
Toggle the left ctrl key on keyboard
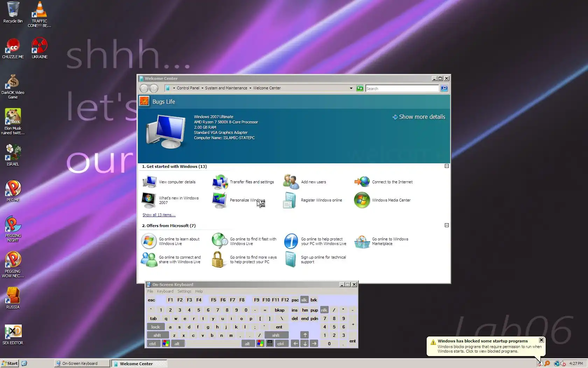153,344
